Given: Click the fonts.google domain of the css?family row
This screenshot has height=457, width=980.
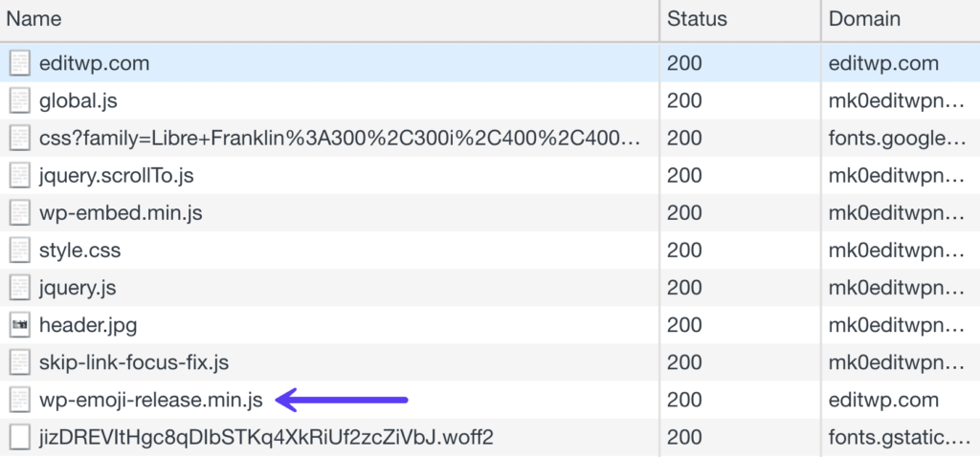Looking at the screenshot, I should point(898,138).
